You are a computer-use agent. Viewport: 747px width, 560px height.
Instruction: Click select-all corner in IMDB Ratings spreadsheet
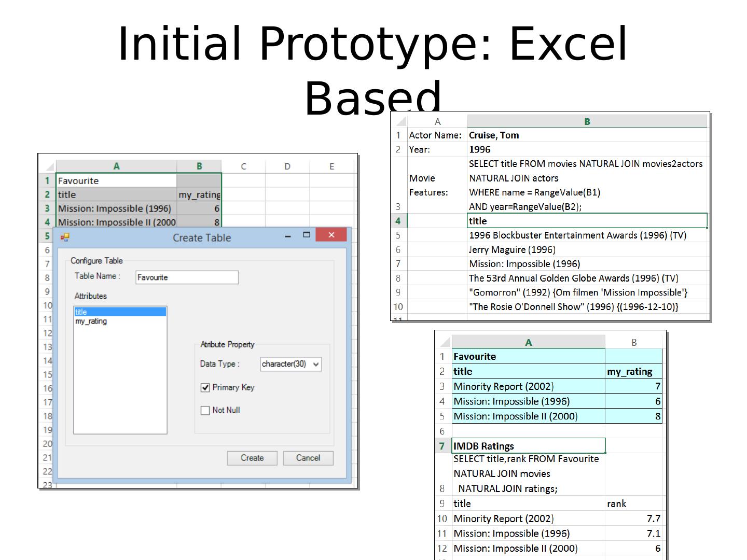coord(445,342)
